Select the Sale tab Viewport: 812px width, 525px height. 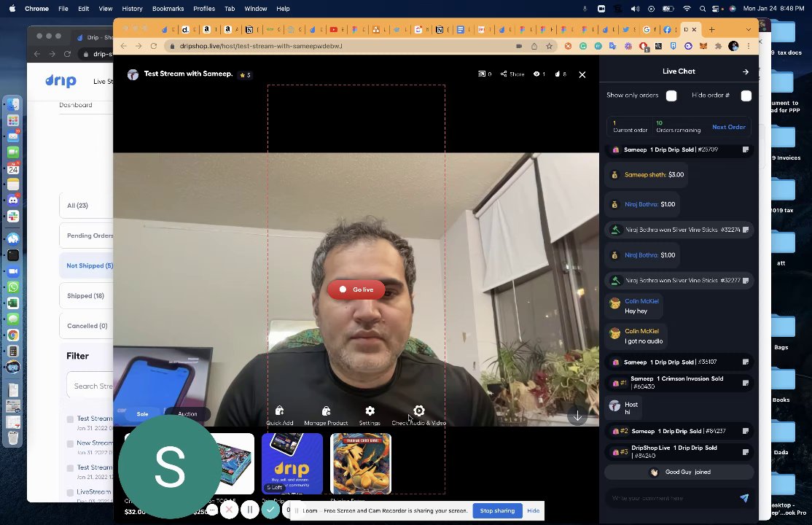tap(142, 413)
